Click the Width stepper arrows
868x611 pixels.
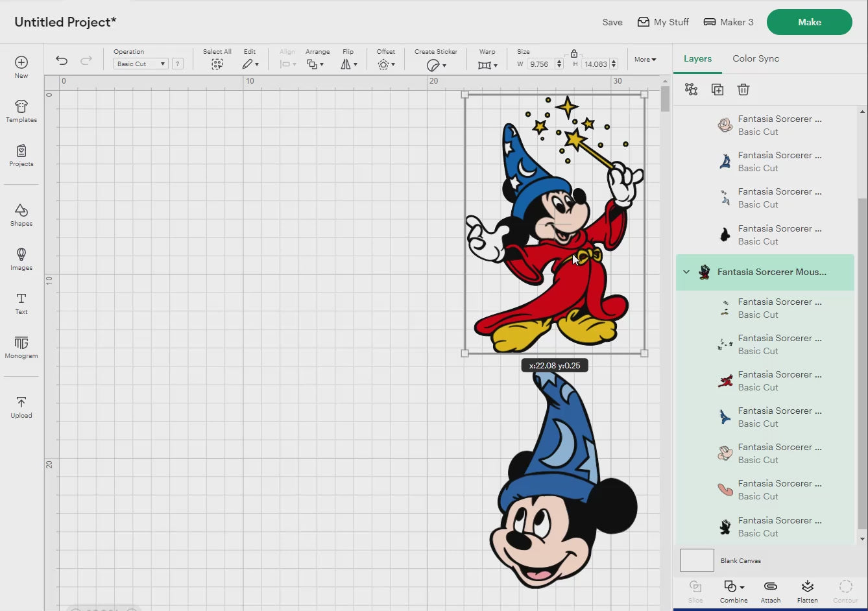click(x=559, y=64)
